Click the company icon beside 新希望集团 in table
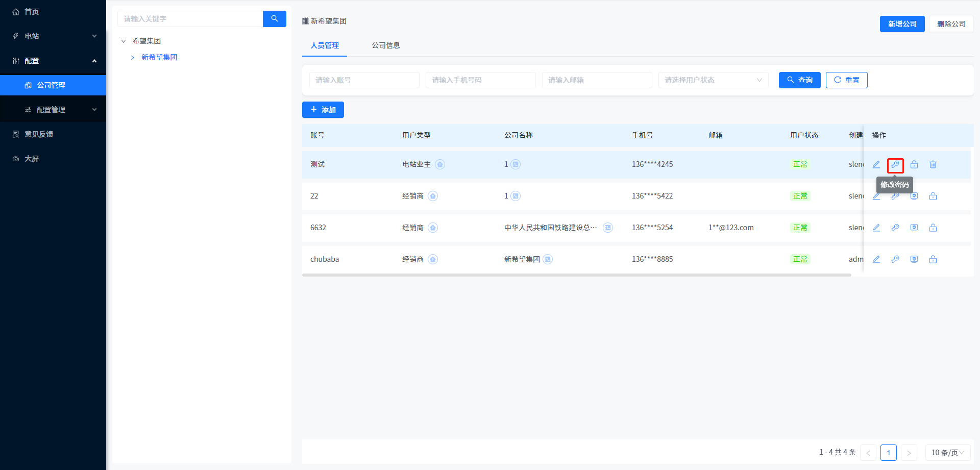 (x=548, y=259)
